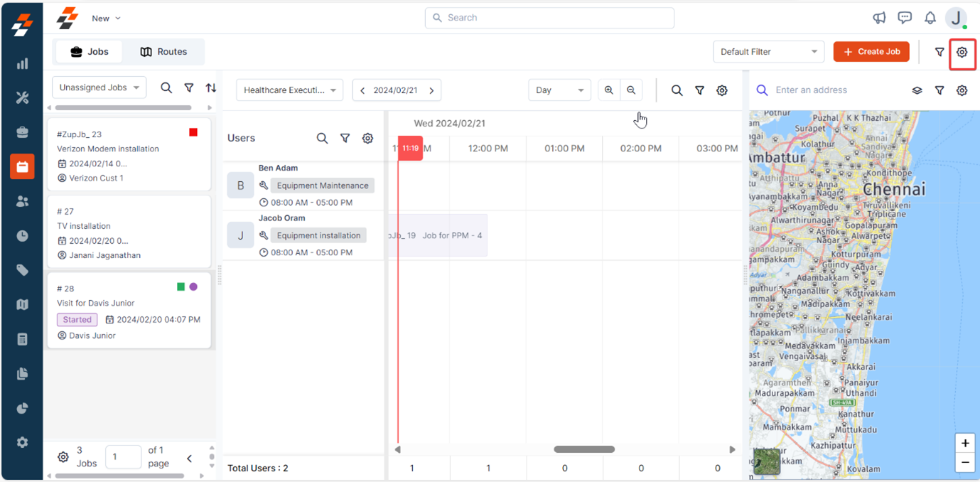Image resolution: width=980 pixels, height=482 pixels.
Task: Click the red priority swatch on ZupJb_23
Action: pyautogui.click(x=193, y=132)
